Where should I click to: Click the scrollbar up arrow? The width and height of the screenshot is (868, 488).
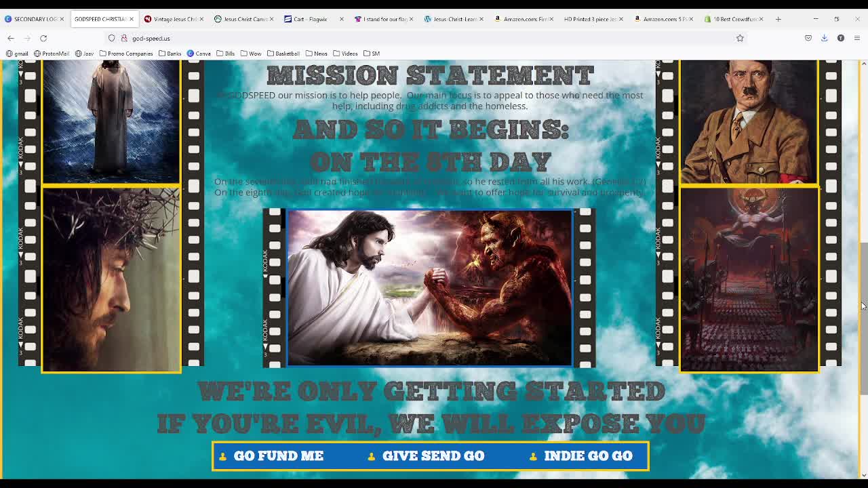863,64
